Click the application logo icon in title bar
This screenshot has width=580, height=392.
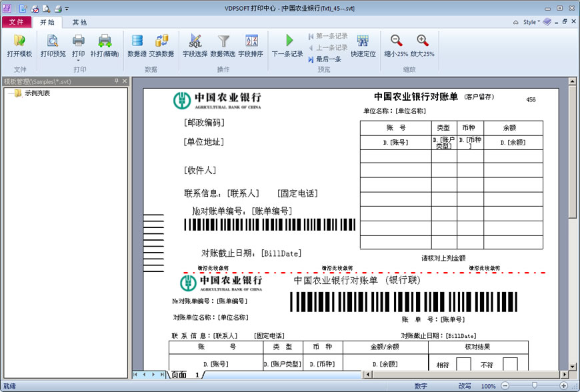7,8
